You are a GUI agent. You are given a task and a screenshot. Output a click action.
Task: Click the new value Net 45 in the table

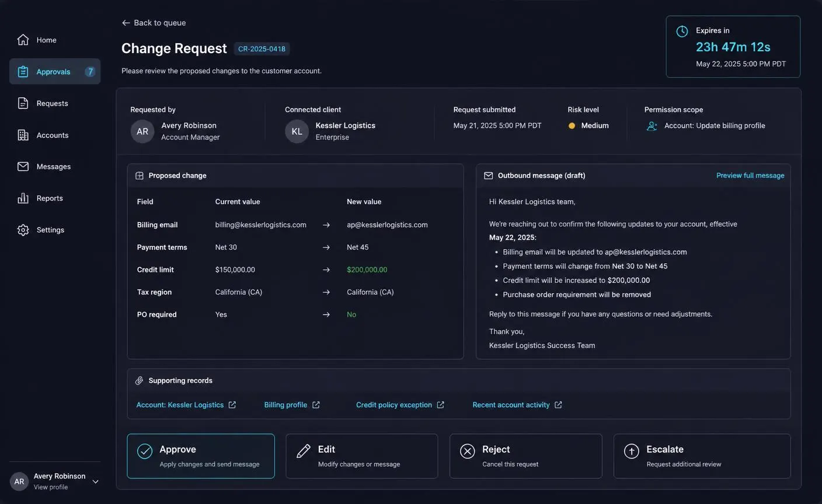(357, 247)
